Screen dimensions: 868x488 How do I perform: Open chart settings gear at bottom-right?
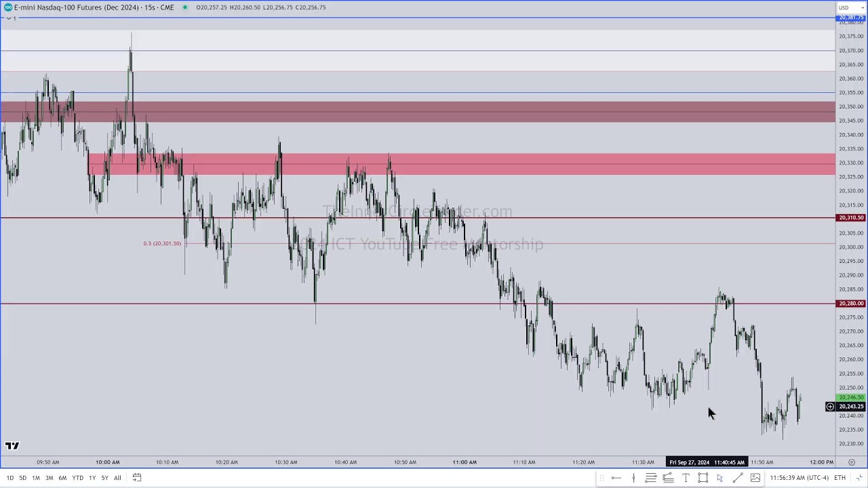(x=852, y=462)
